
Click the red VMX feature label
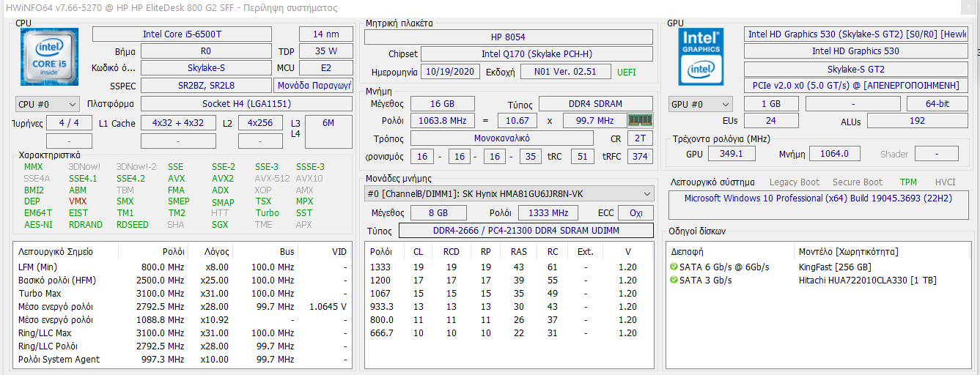pos(78,201)
